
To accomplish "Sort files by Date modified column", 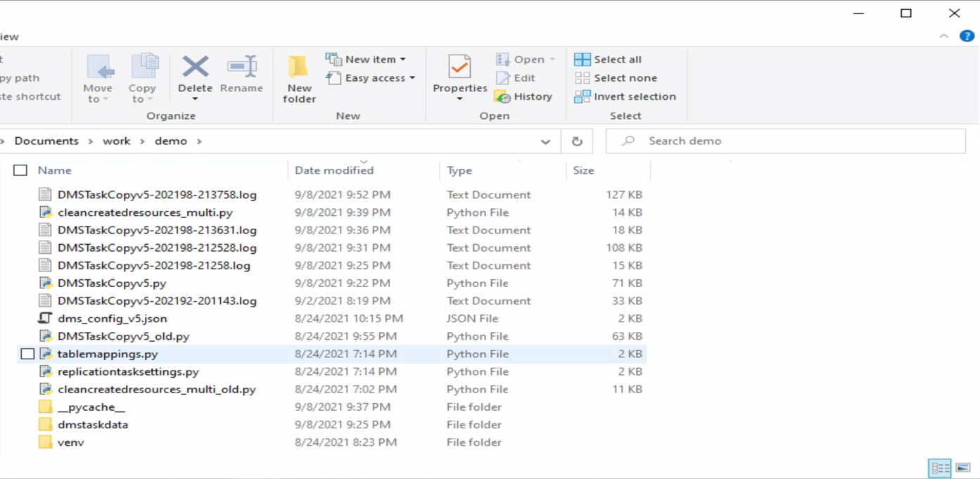I will pyautogui.click(x=334, y=170).
